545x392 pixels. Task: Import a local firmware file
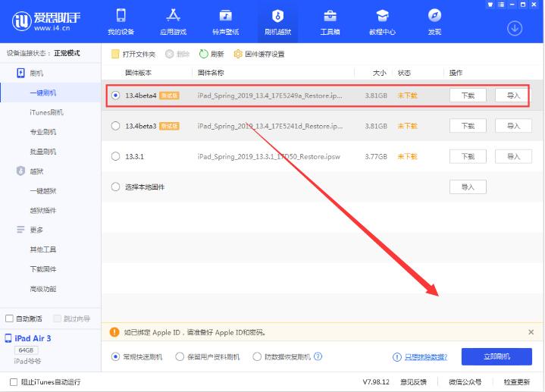(x=468, y=187)
